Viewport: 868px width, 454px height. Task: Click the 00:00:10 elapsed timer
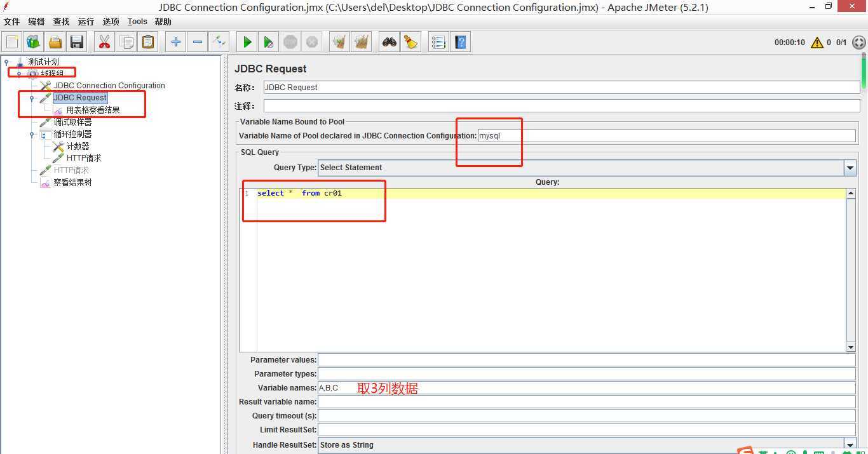pos(789,43)
